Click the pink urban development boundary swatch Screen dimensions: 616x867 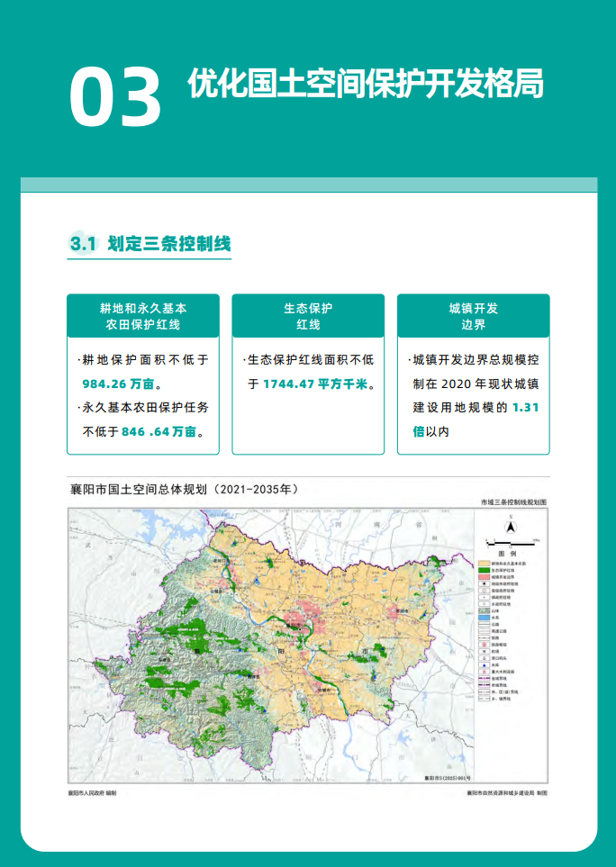point(483,579)
